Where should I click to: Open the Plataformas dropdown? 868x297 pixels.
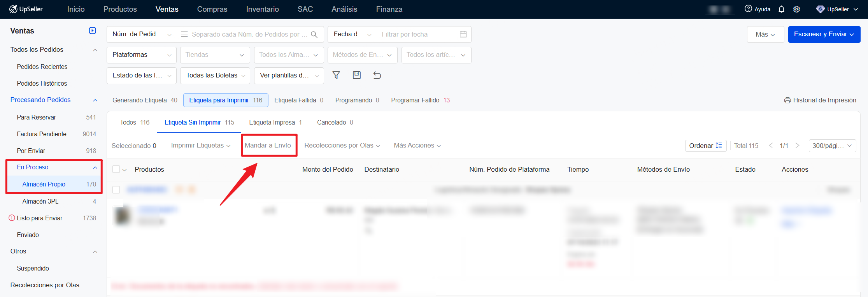click(141, 55)
